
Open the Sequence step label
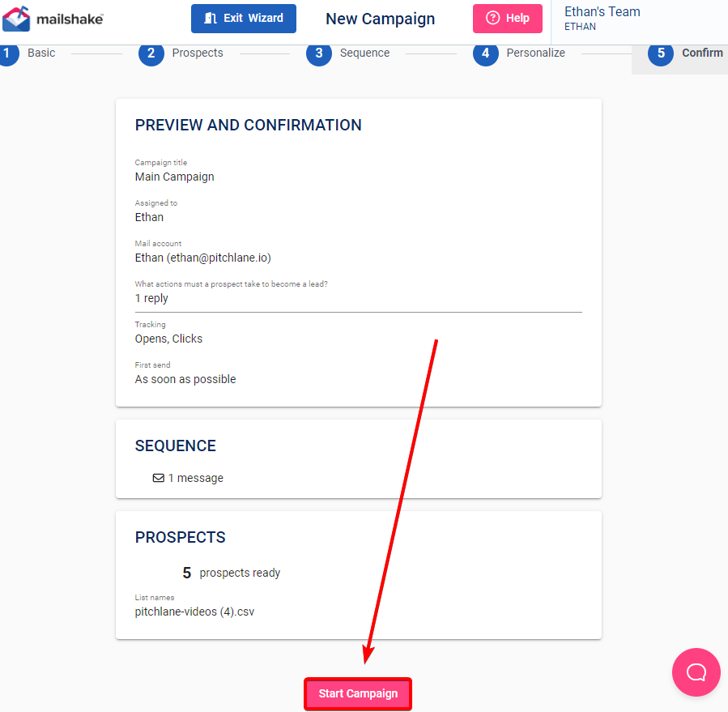click(364, 53)
